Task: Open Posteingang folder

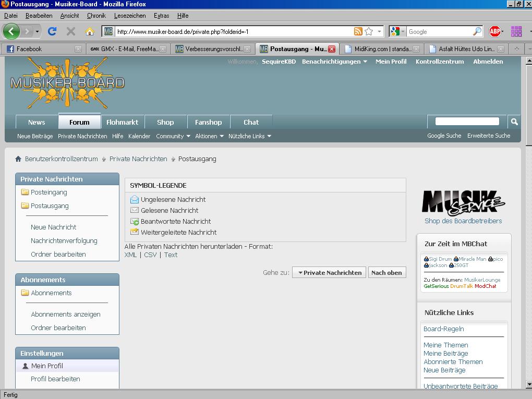Action: tap(49, 192)
